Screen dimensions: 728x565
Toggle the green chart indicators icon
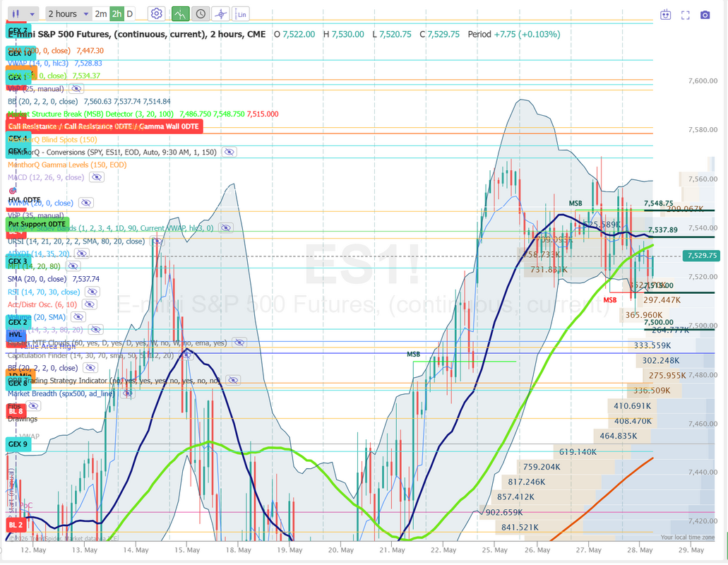click(180, 14)
